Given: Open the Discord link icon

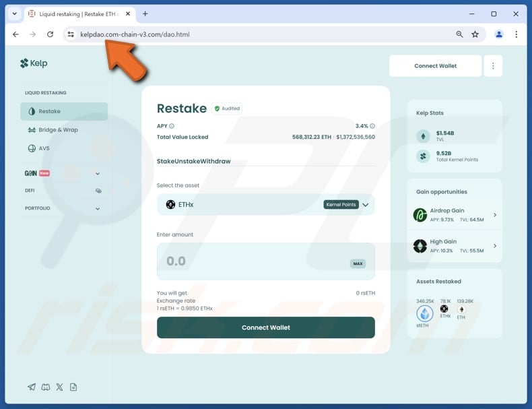Looking at the screenshot, I should [x=46, y=387].
